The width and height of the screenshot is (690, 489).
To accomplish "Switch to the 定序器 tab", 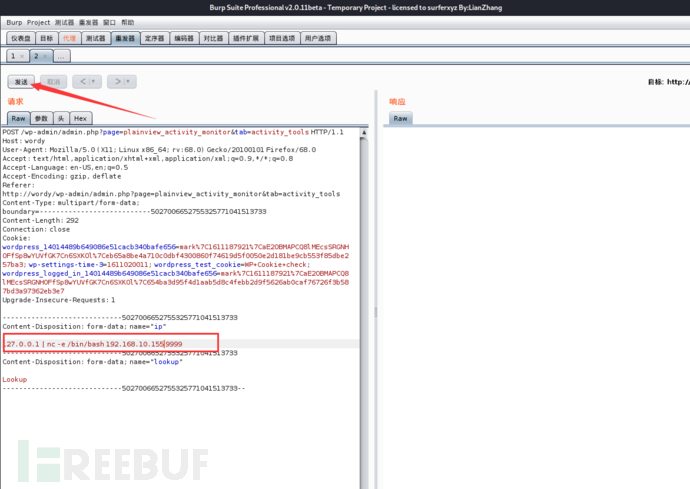I will (154, 38).
